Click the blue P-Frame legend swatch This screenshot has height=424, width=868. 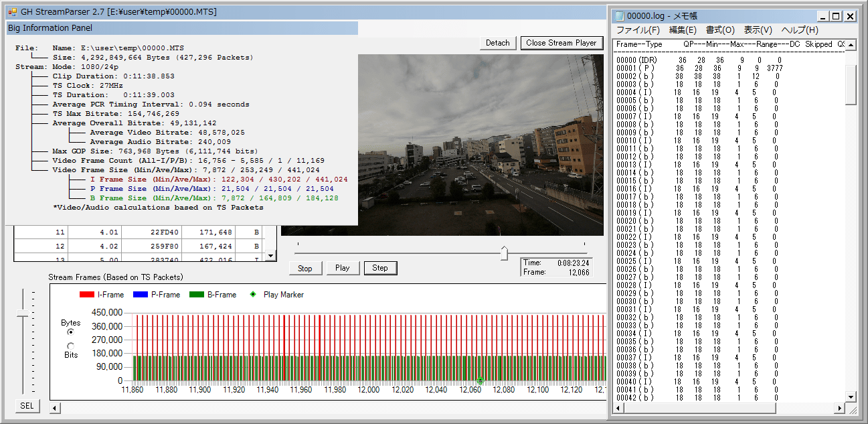(x=141, y=295)
